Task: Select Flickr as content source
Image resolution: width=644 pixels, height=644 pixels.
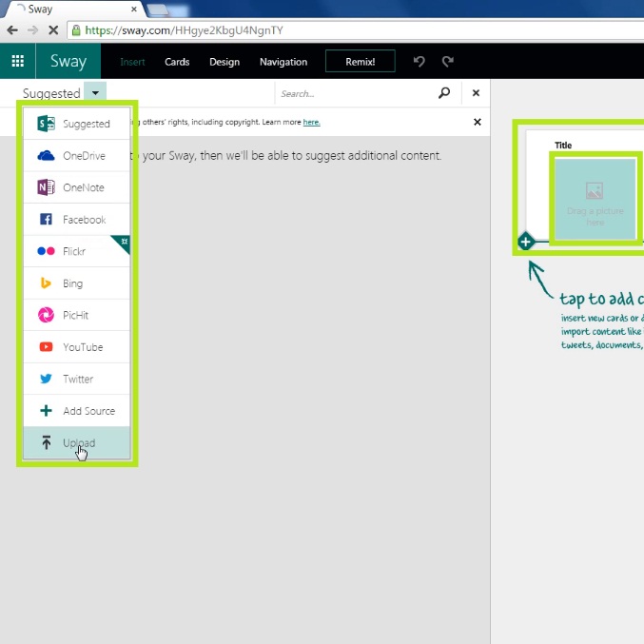Action: pos(77,251)
